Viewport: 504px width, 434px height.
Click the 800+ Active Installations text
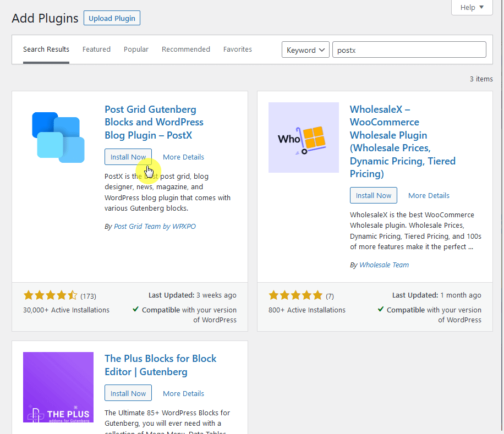tap(306, 310)
